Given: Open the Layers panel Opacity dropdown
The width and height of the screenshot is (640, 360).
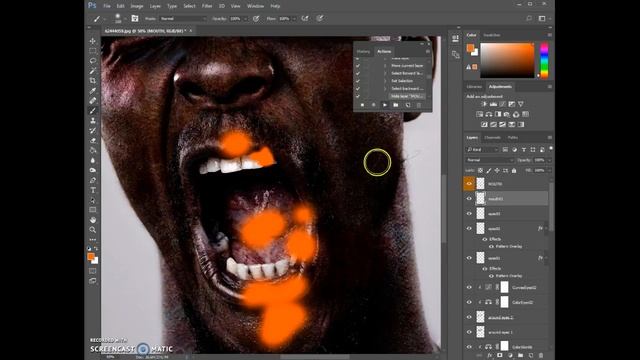Looking at the screenshot, I should pos(549,160).
